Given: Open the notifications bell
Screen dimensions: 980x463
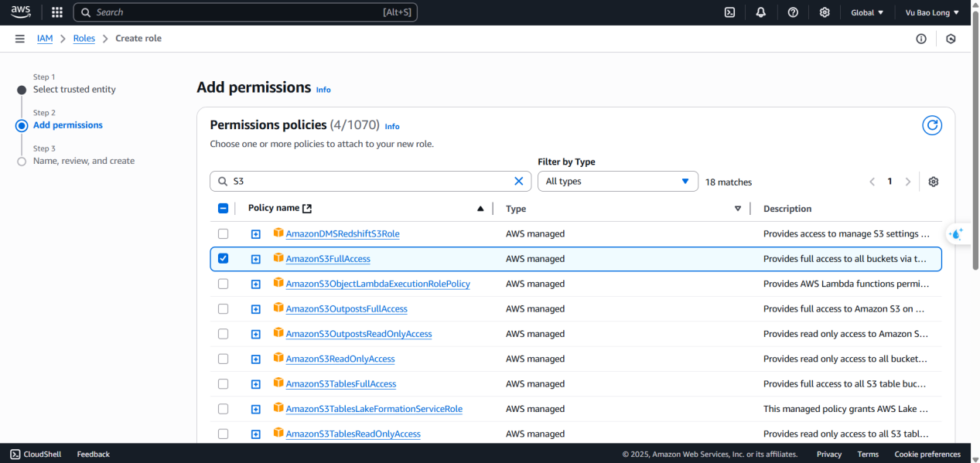Looking at the screenshot, I should click(761, 12).
